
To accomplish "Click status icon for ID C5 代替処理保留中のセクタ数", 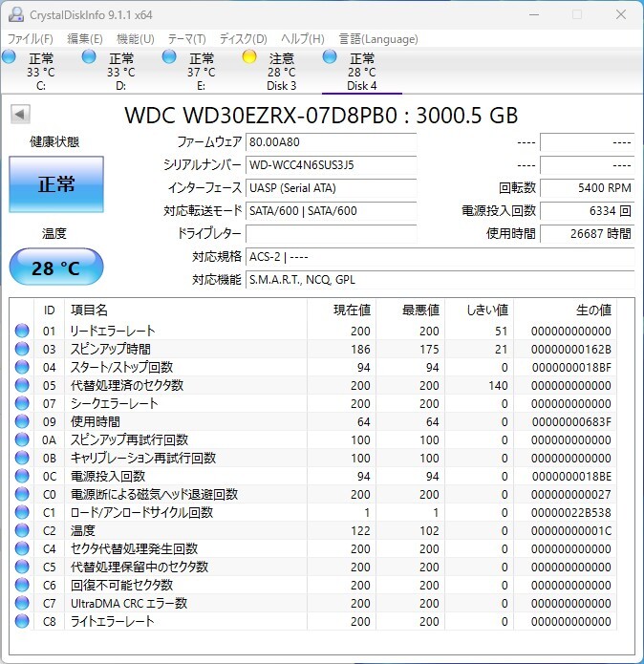I will [22, 567].
